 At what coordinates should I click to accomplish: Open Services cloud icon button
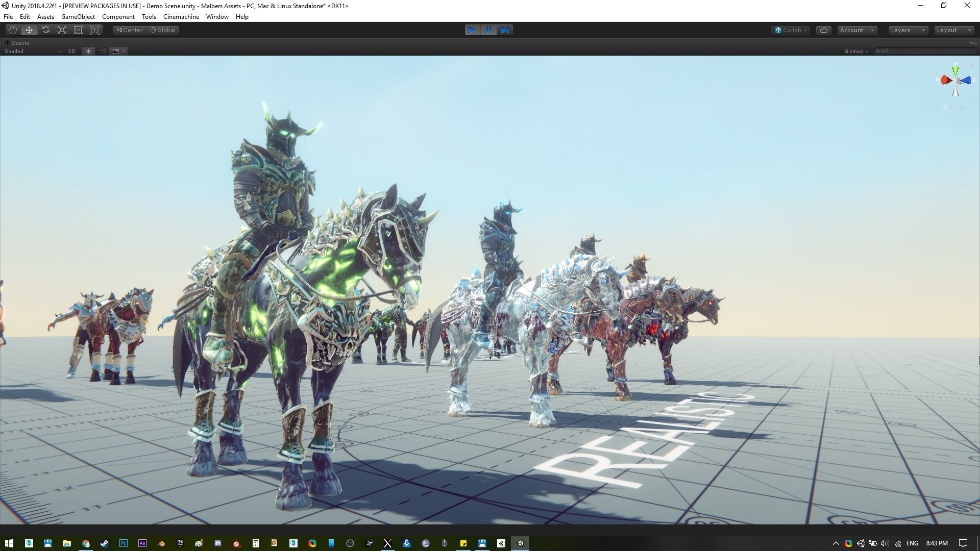(823, 30)
